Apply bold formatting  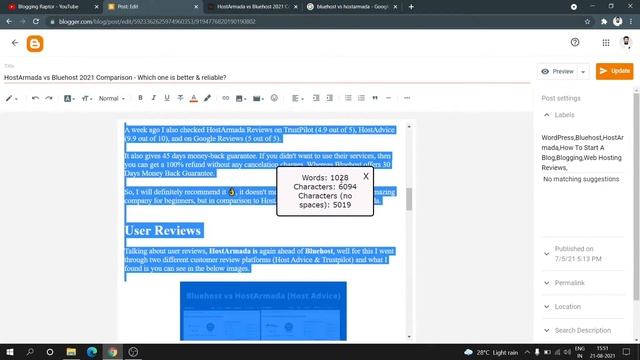click(140, 98)
